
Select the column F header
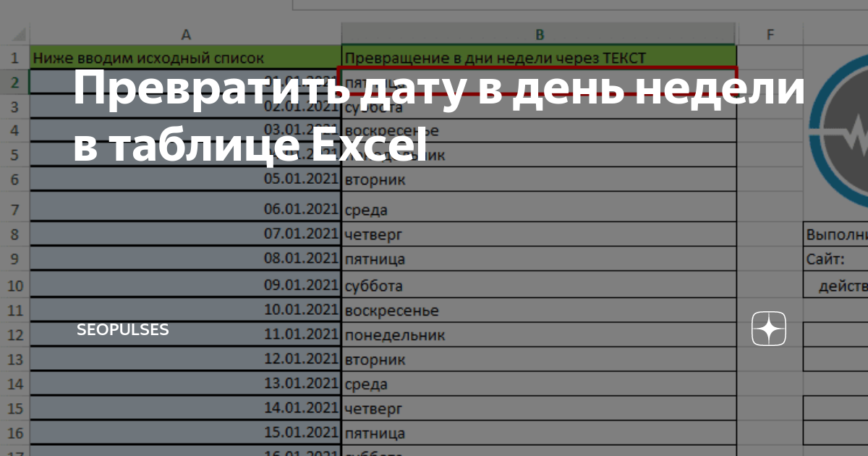point(769,33)
